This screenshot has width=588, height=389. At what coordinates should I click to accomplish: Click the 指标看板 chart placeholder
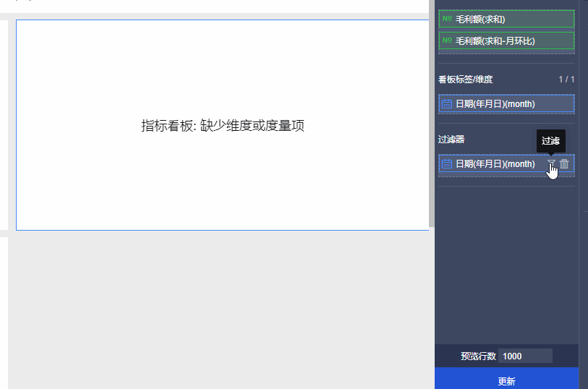click(x=222, y=125)
